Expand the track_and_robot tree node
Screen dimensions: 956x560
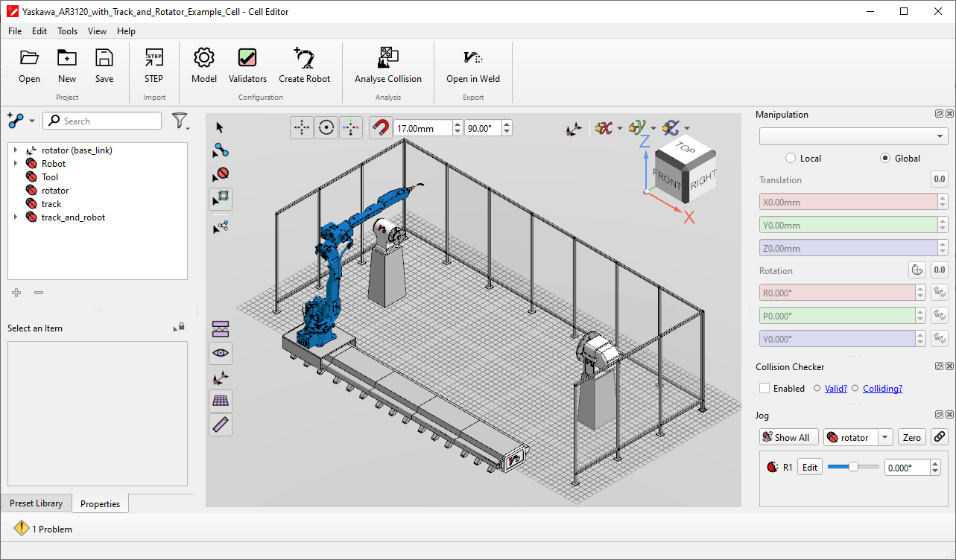(15, 217)
